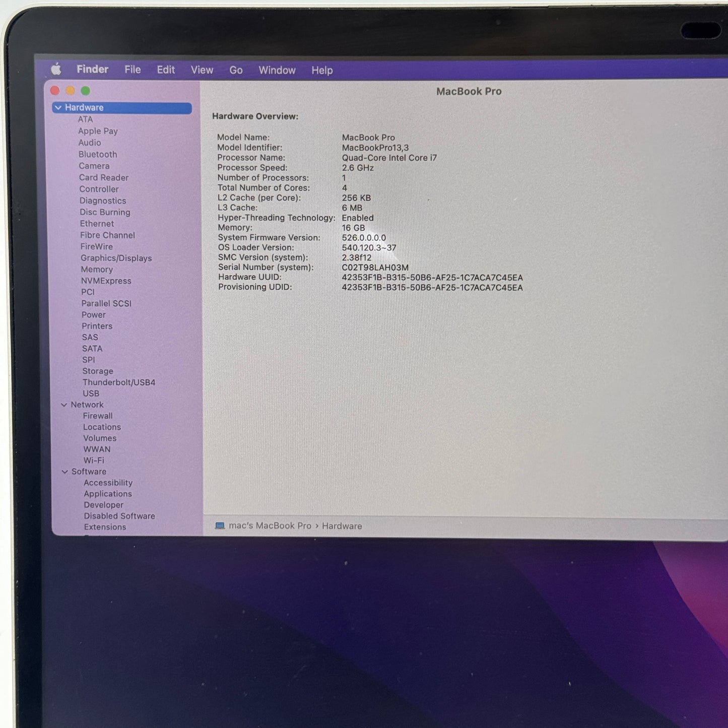Select Controller in the sidebar
The image size is (728, 728).
point(99,189)
